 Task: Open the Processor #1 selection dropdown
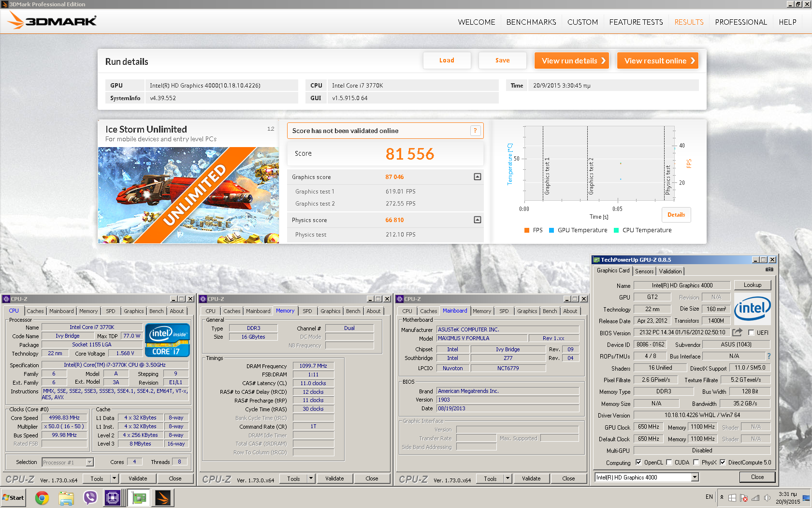click(x=89, y=462)
